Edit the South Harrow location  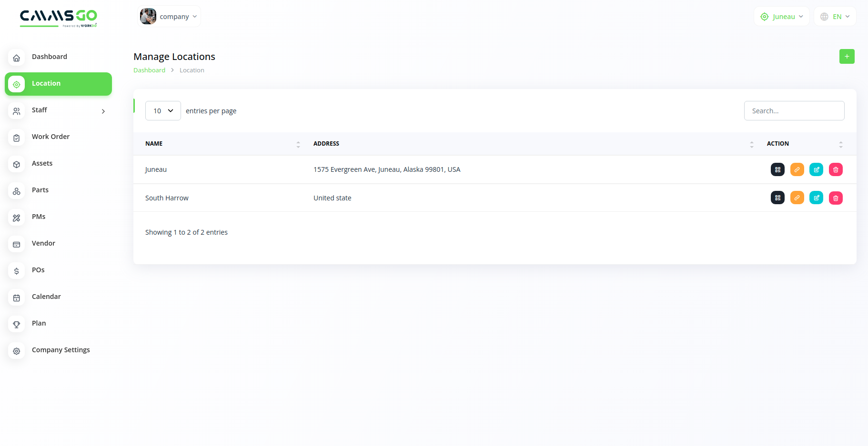pyautogui.click(x=816, y=198)
